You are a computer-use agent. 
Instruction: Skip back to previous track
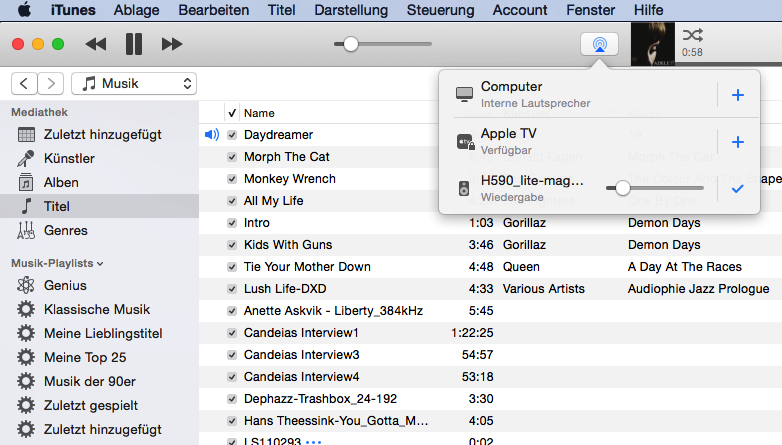(96, 44)
